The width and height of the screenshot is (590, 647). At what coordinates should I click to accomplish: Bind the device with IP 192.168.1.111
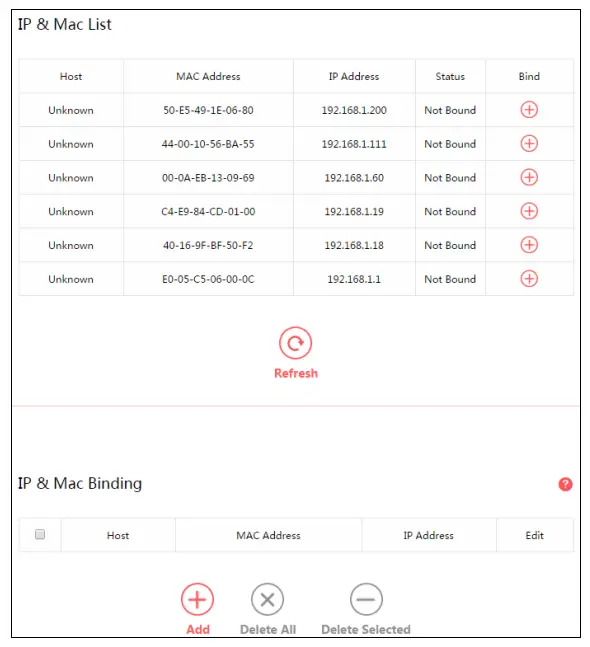(529, 144)
